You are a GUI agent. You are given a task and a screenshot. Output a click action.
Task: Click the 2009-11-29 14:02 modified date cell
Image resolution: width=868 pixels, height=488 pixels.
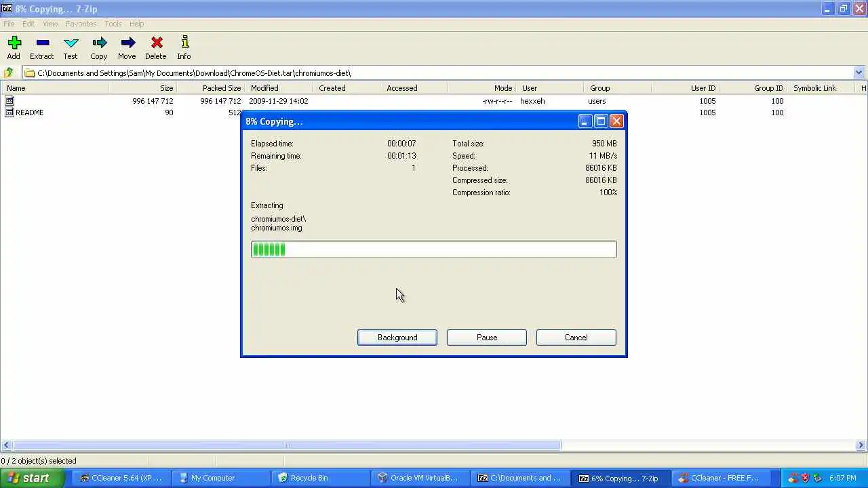click(x=278, y=101)
